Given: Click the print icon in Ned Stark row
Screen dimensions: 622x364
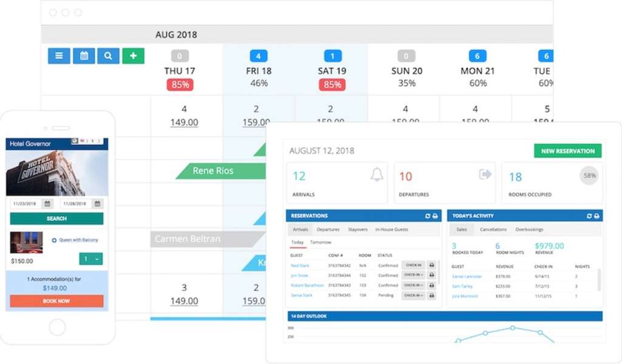Looking at the screenshot, I should (431, 265).
